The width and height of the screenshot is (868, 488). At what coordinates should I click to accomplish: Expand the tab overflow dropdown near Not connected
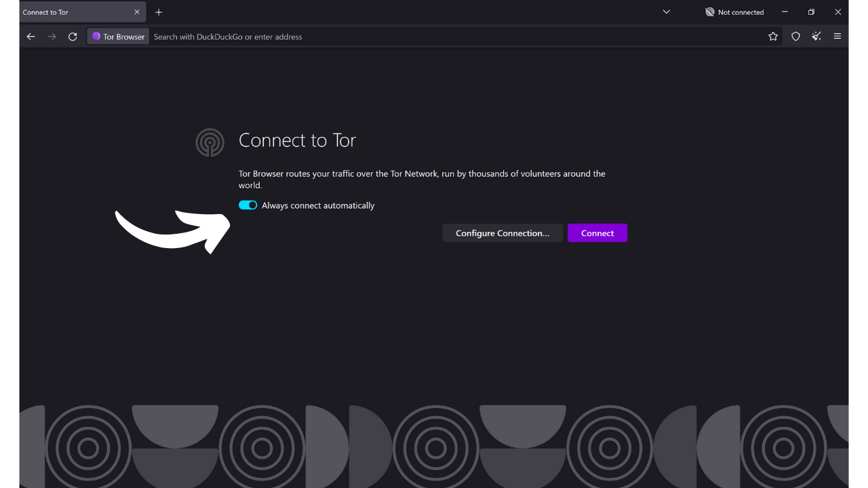point(666,12)
